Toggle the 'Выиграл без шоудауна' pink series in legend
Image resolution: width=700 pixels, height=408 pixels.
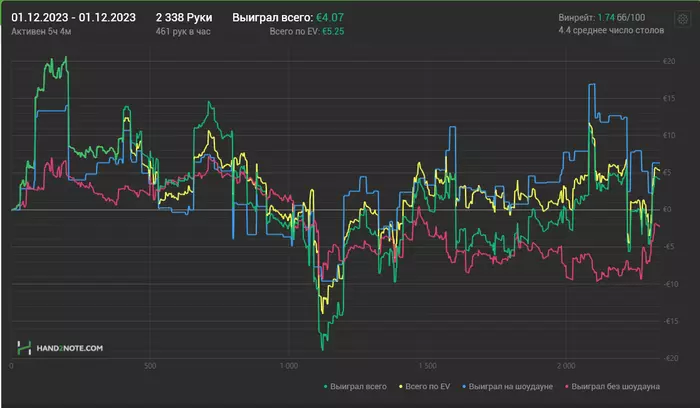pos(612,387)
